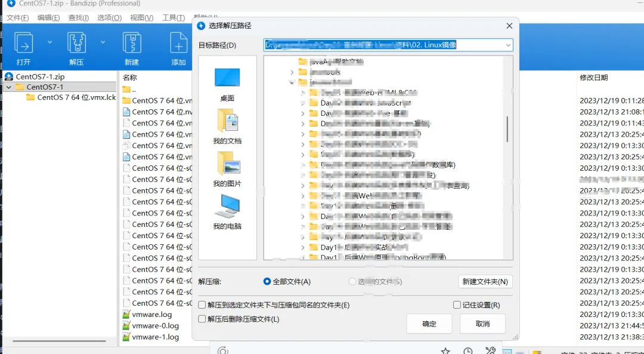This screenshot has width=644, height=354.
Task: Open the 选项(O) menu
Action: [x=109, y=18]
